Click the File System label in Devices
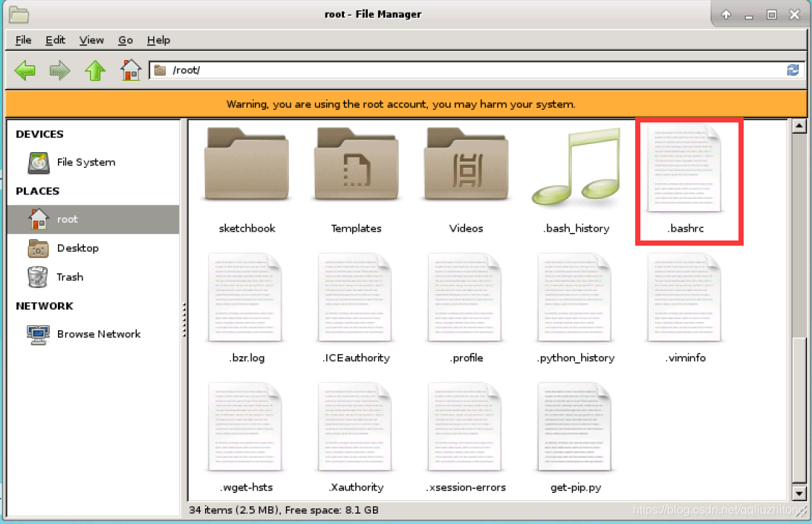The height and width of the screenshot is (524, 812). (x=86, y=162)
